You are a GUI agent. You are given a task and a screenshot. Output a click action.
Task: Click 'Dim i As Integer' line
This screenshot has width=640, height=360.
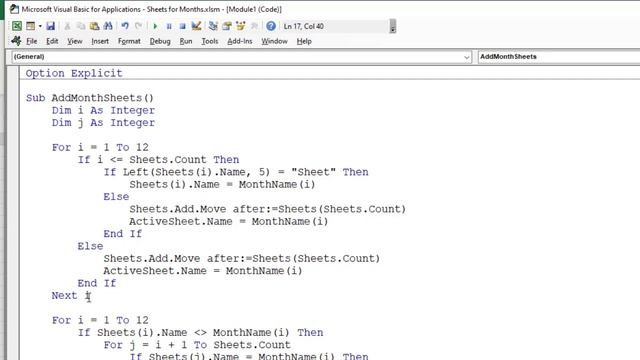pos(103,110)
